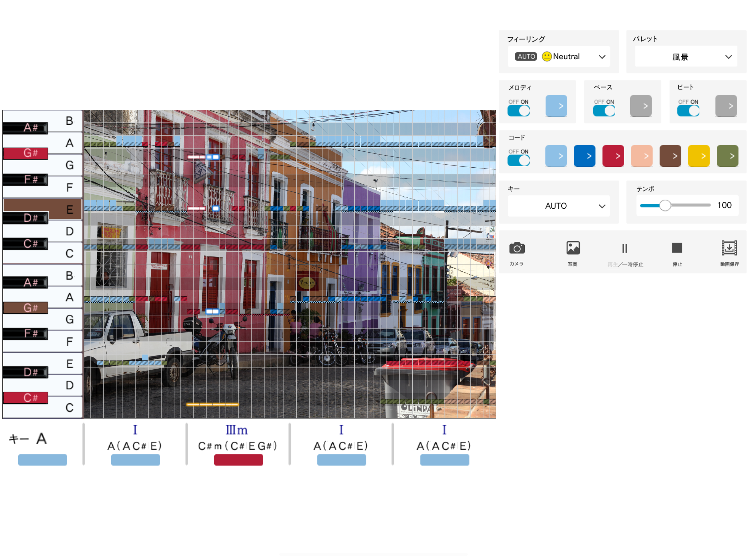Select the light blue chord swatch
The image size is (747, 560).
click(556, 156)
